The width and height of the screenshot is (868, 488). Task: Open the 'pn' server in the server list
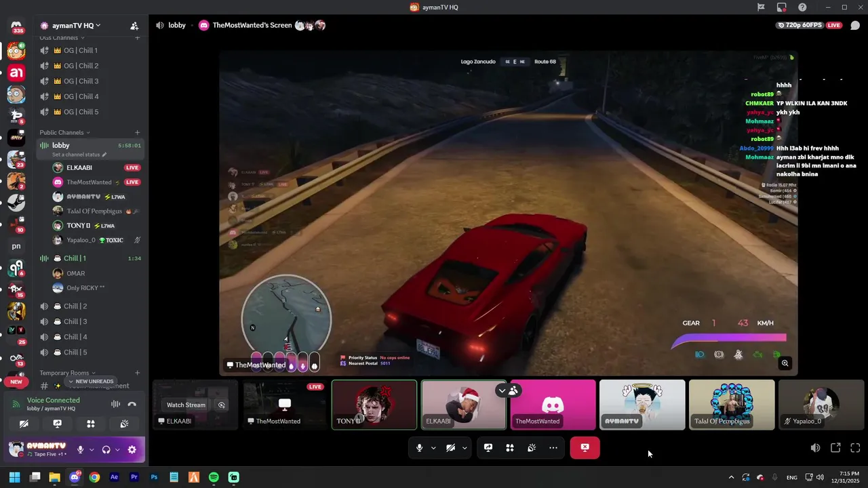click(x=16, y=246)
